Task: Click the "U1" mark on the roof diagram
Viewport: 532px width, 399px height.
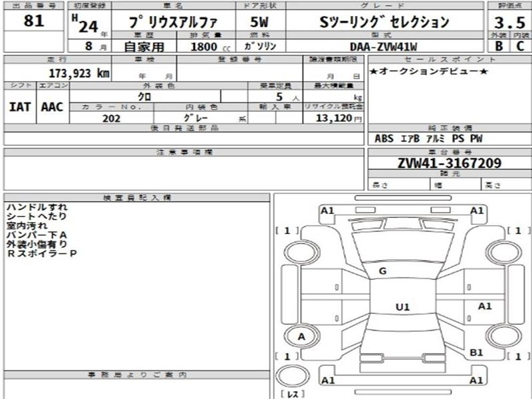Action: [x=403, y=307]
